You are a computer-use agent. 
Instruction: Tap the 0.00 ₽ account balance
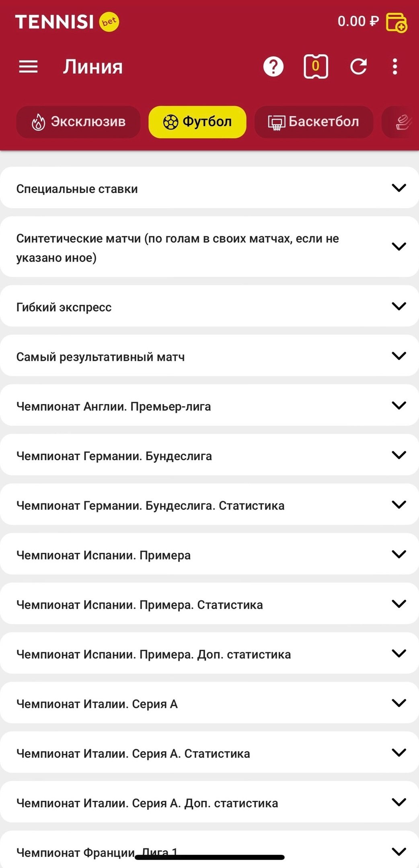coord(358,22)
